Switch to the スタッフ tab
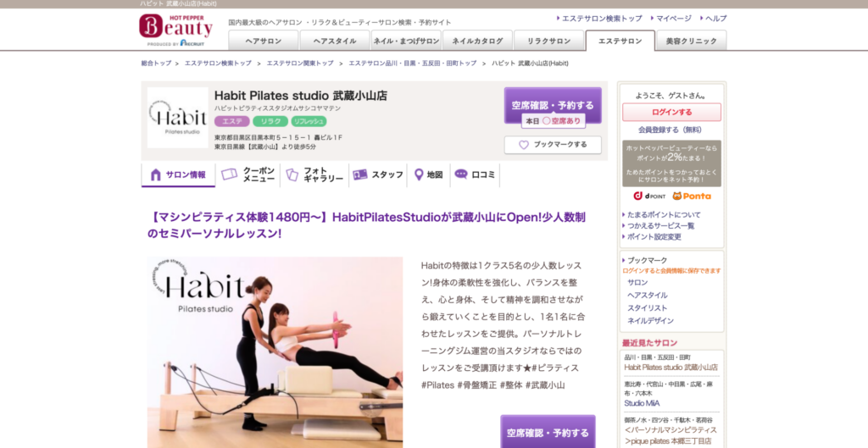Screen dimensions: 868x448 tap(378, 174)
